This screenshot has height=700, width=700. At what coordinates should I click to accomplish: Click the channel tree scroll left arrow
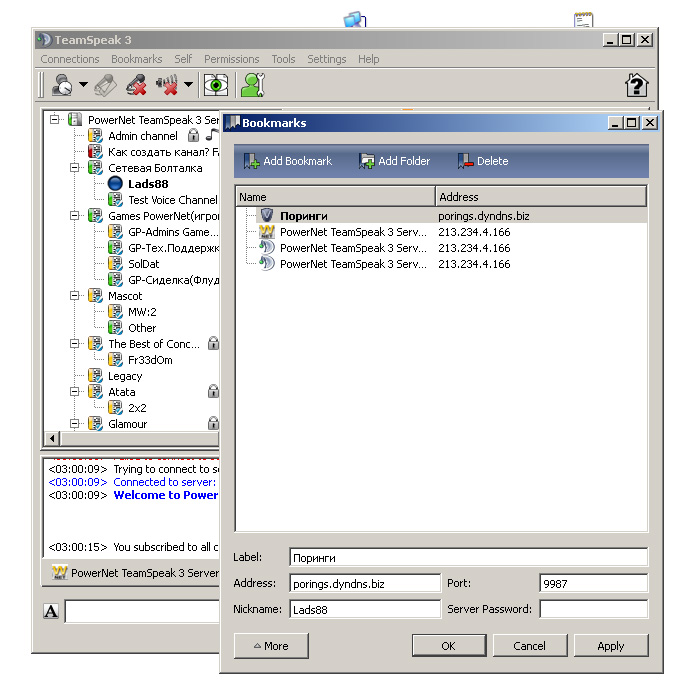(x=52, y=438)
